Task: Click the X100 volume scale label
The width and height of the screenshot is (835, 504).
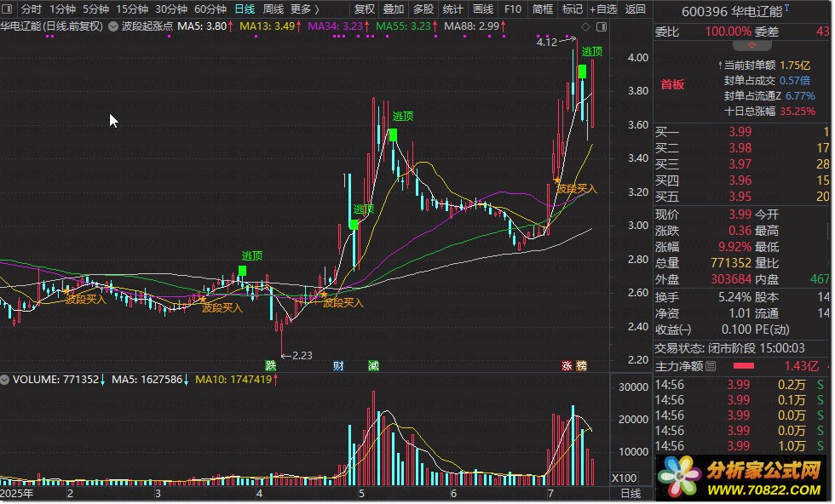Action: [x=624, y=478]
